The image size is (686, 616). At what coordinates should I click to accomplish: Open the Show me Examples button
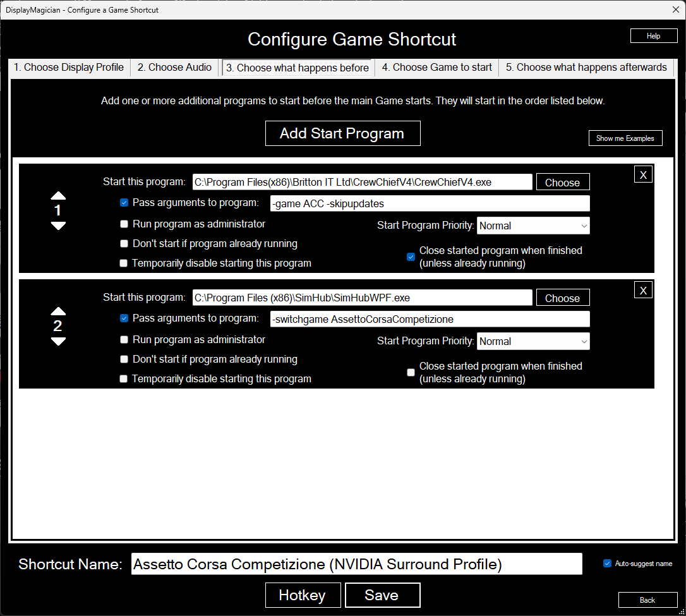(625, 138)
